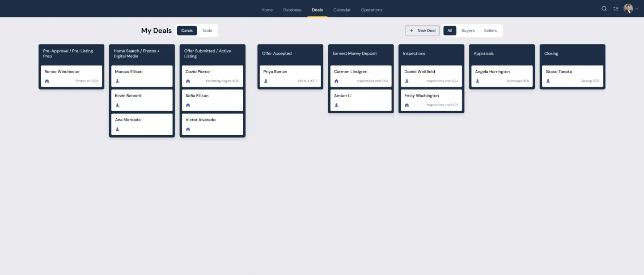Click the house icon on Sofia Ellison card
This screenshot has width=644, height=275.
point(188,105)
